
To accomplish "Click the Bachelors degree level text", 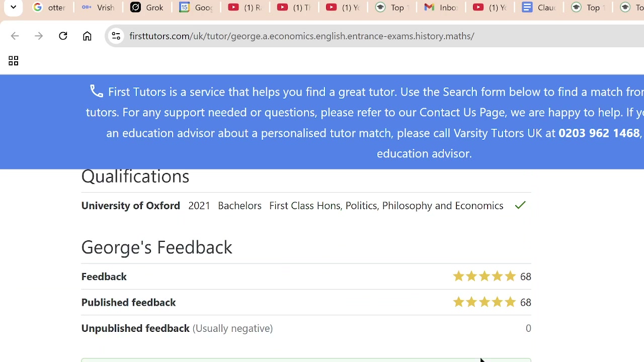I will coord(239,206).
